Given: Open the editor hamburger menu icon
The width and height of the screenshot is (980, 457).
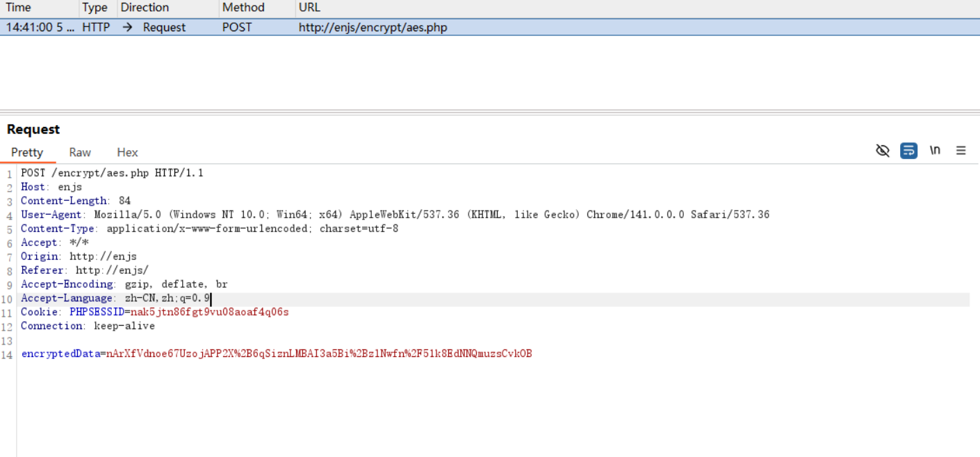Looking at the screenshot, I should tap(961, 151).
